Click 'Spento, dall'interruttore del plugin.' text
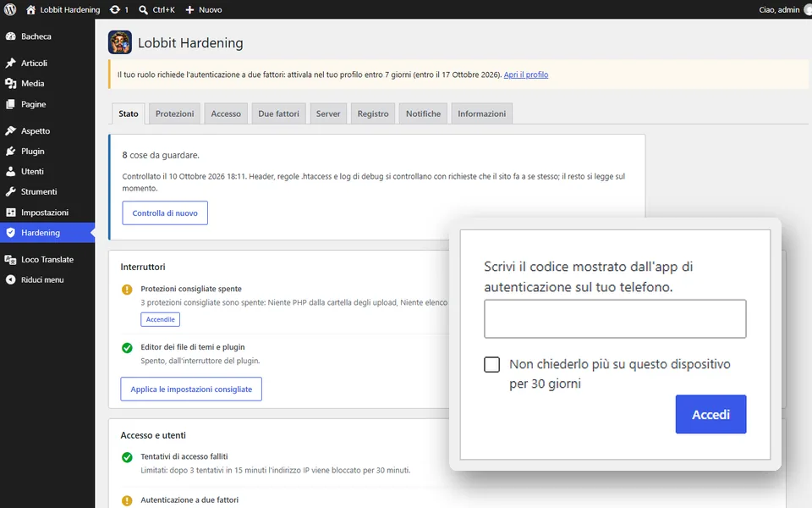The height and width of the screenshot is (508, 812). 200,361
